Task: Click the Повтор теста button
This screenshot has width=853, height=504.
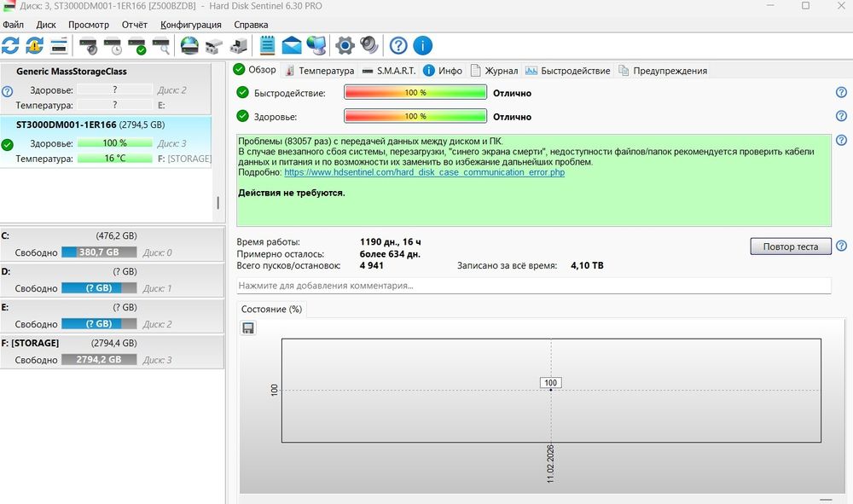Action: click(791, 246)
